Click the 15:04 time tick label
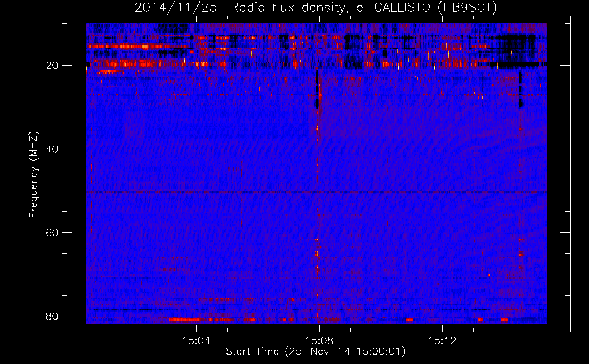This screenshot has width=589, height=364. tap(197, 341)
